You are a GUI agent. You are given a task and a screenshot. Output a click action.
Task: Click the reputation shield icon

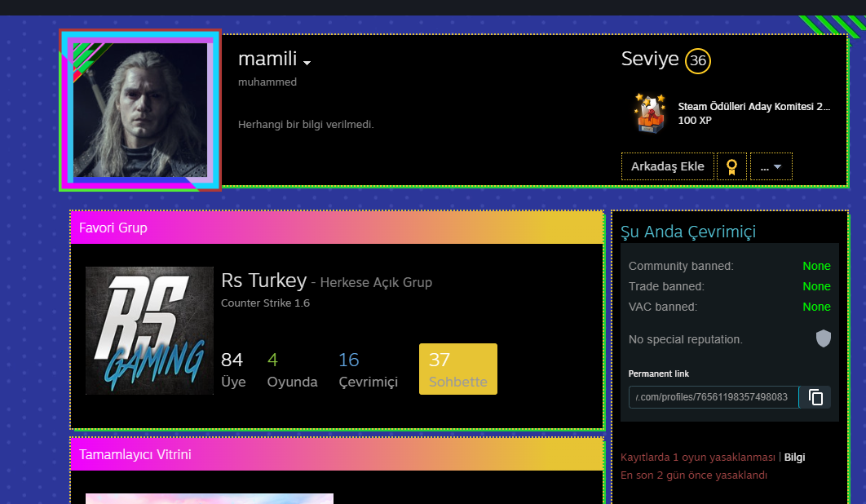click(824, 338)
